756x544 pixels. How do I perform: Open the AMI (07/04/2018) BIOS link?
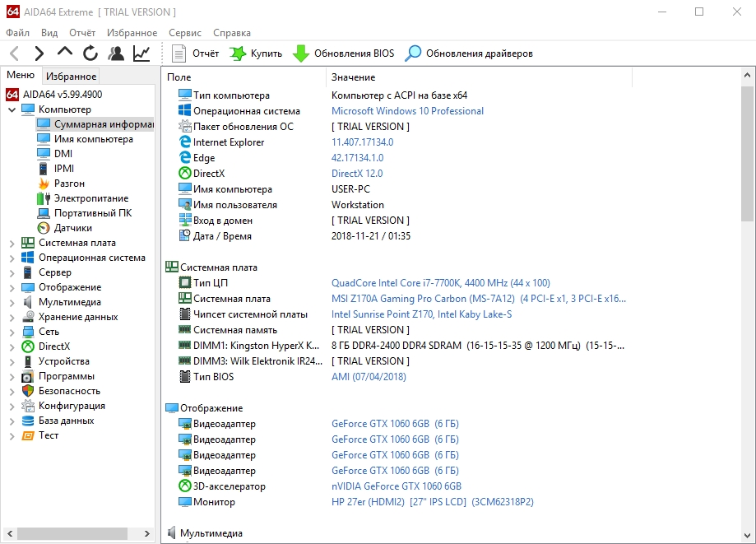(369, 377)
